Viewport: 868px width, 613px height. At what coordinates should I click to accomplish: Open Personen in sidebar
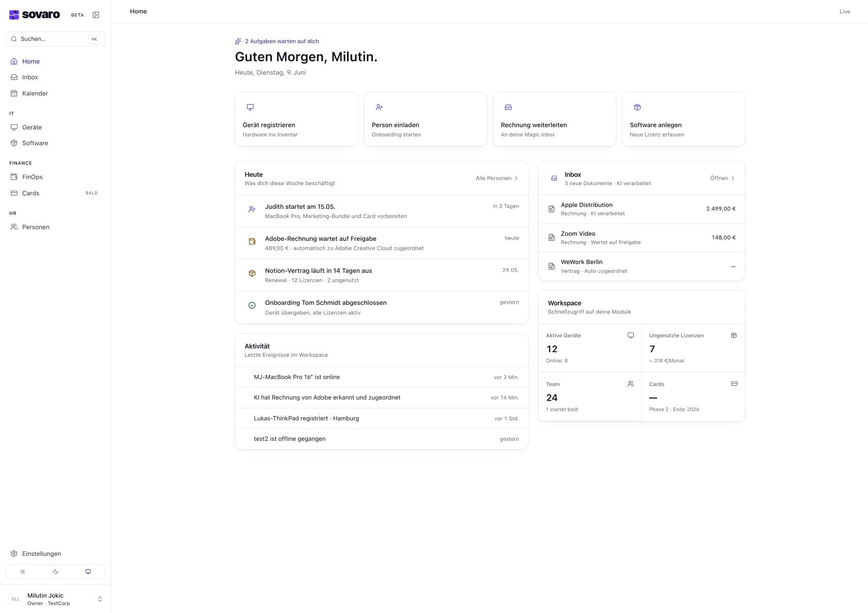55,227
